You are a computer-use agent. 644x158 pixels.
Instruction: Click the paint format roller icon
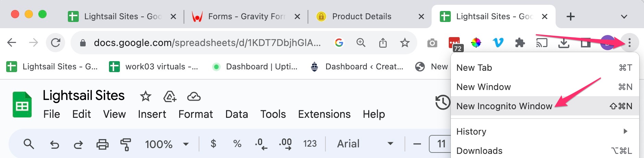[126, 144]
